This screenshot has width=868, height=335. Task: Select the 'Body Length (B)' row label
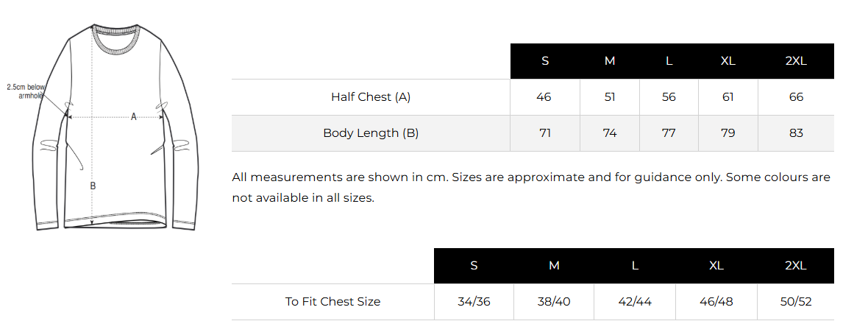coord(371,133)
